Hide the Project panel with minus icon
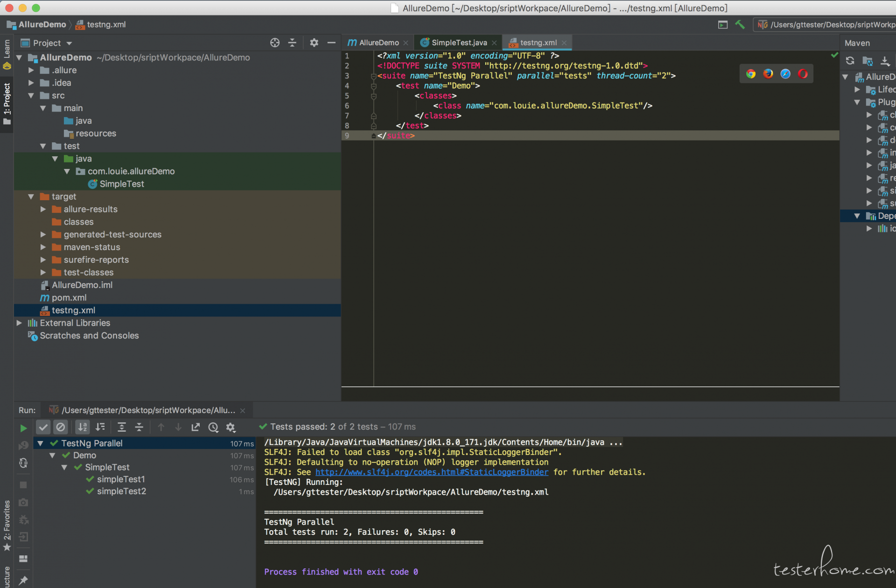Viewport: 896px width, 588px height. pyautogui.click(x=331, y=43)
